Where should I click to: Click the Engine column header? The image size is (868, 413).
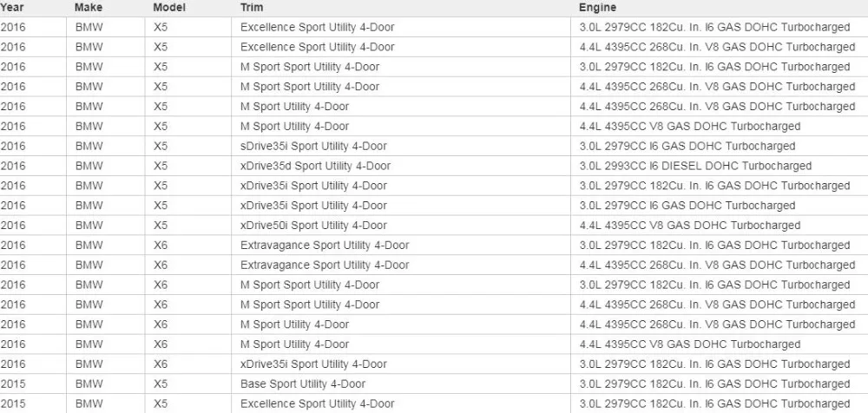[597, 8]
